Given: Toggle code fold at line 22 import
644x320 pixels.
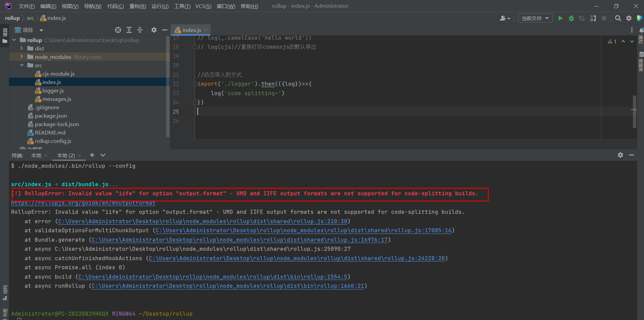Looking at the screenshot, I should pos(195,84).
